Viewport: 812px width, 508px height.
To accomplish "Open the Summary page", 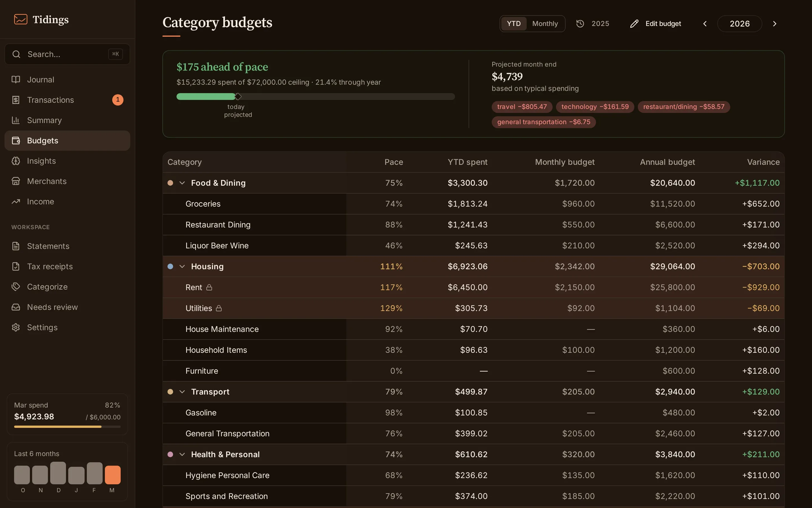I will pyautogui.click(x=67, y=120).
